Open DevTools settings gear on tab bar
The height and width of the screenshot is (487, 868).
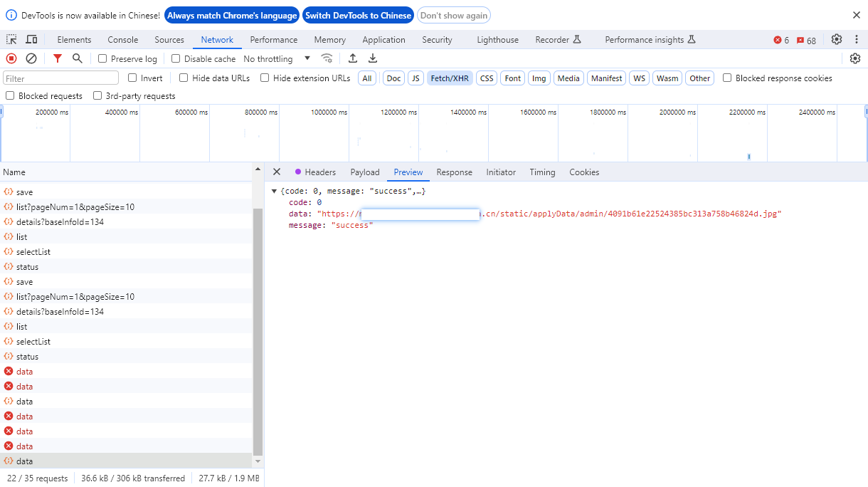(x=837, y=40)
